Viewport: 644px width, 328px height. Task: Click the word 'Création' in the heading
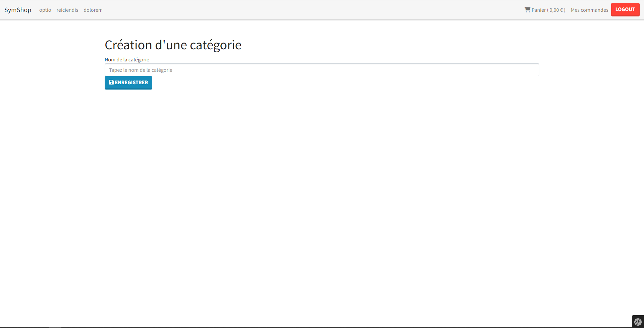pyautogui.click(x=128, y=45)
